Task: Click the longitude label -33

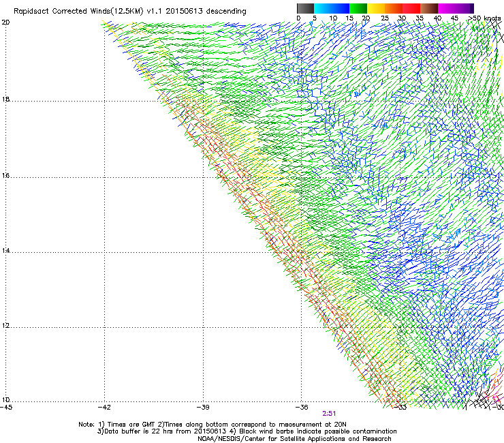Action: coord(400,408)
